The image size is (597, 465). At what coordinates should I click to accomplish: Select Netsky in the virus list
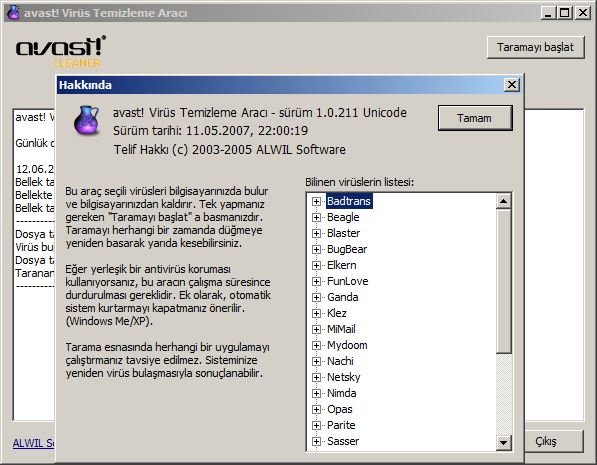click(x=343, y=377)
